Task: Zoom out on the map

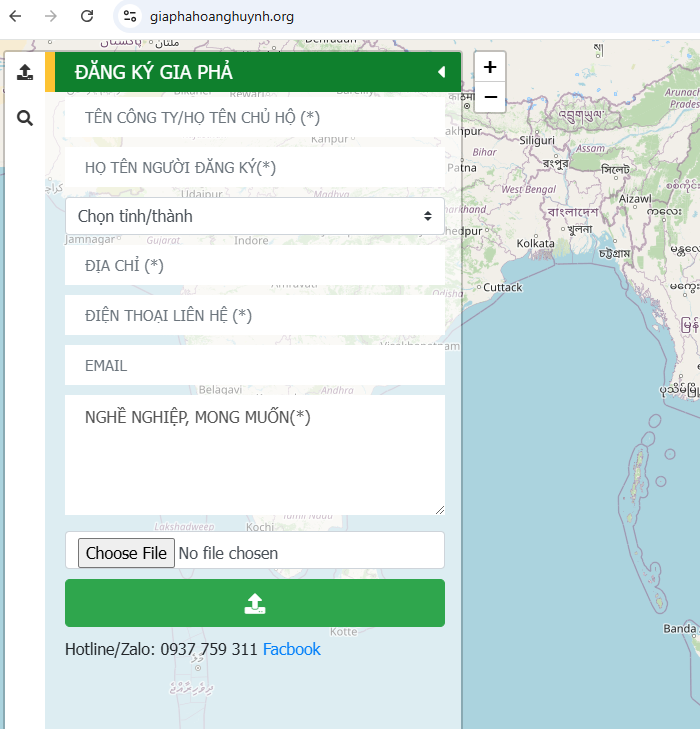Action: pyautogui.click(x=490, y=97)
